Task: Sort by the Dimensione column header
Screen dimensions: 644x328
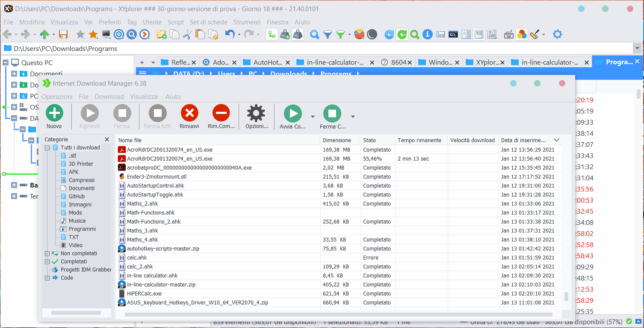Action: [x=337, y=140]
